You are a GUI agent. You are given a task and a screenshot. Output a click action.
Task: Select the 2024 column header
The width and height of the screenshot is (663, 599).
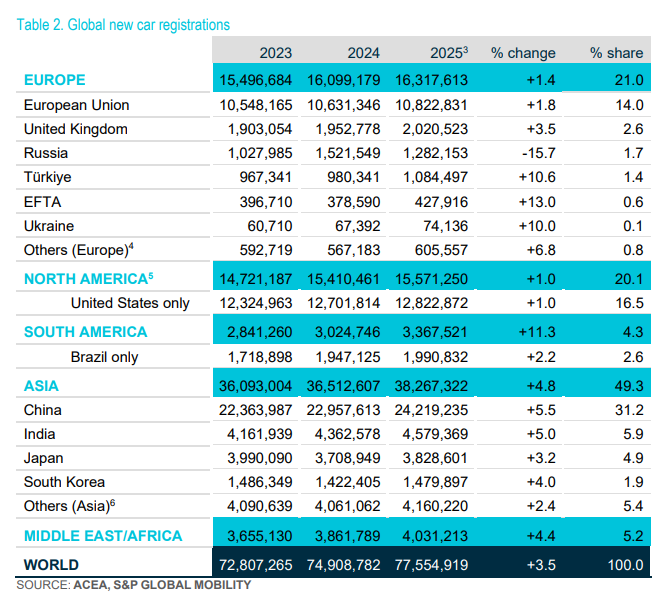pos(363,53)
